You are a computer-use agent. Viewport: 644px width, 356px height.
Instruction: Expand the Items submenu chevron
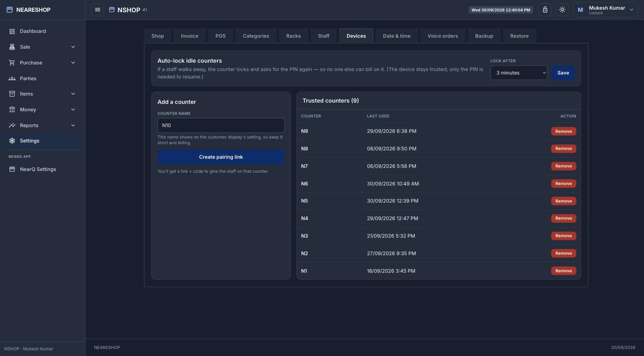coord(73,94)
